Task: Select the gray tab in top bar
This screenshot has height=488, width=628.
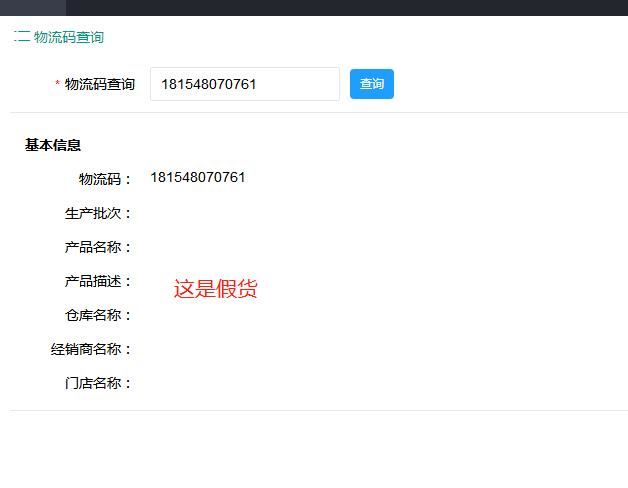Action: click(32, 7)
